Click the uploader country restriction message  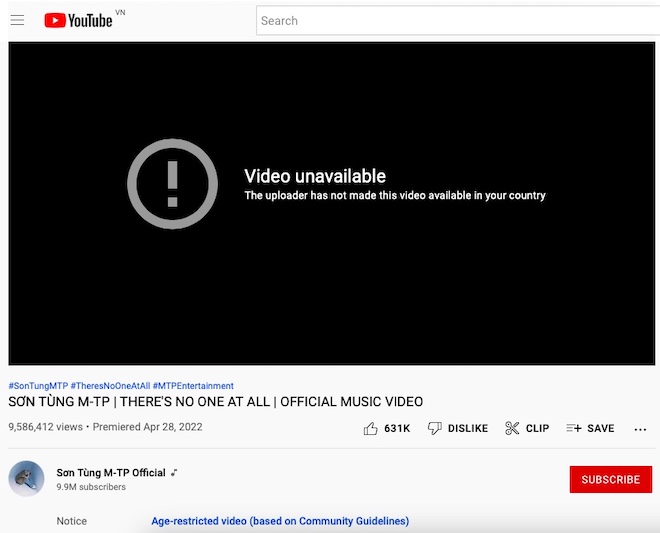point(395,195)
